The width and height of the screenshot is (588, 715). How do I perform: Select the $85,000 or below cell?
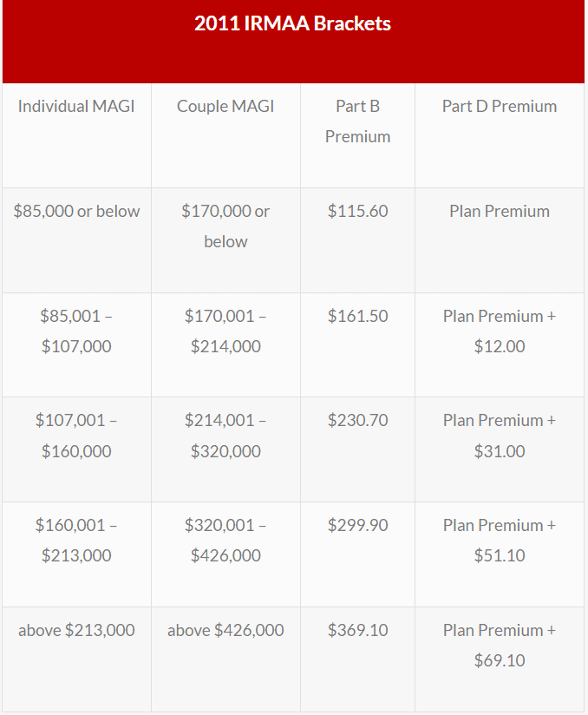pos(76,212)
